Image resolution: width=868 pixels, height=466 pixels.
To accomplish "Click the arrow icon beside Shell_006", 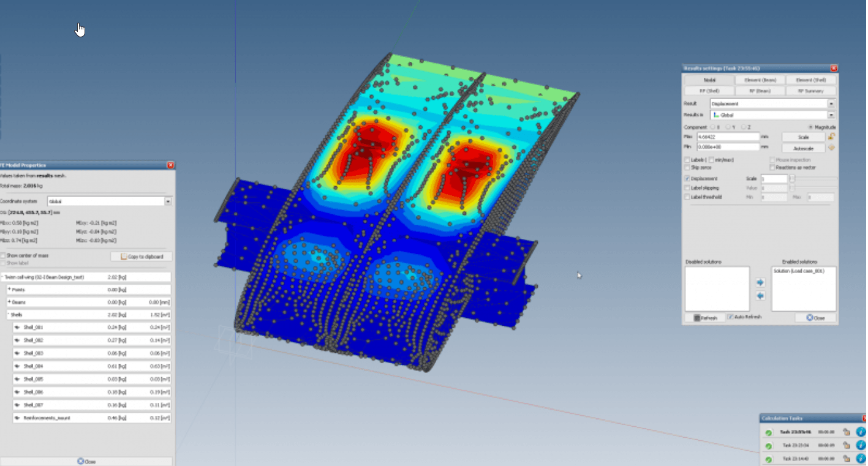I will click(18, 392).
